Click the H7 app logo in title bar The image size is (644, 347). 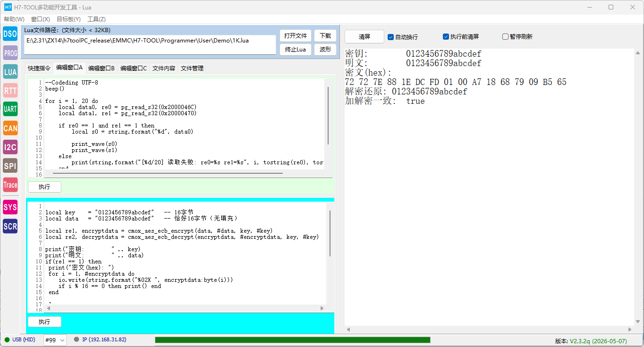pyautogui.click(x=8, y=7)
